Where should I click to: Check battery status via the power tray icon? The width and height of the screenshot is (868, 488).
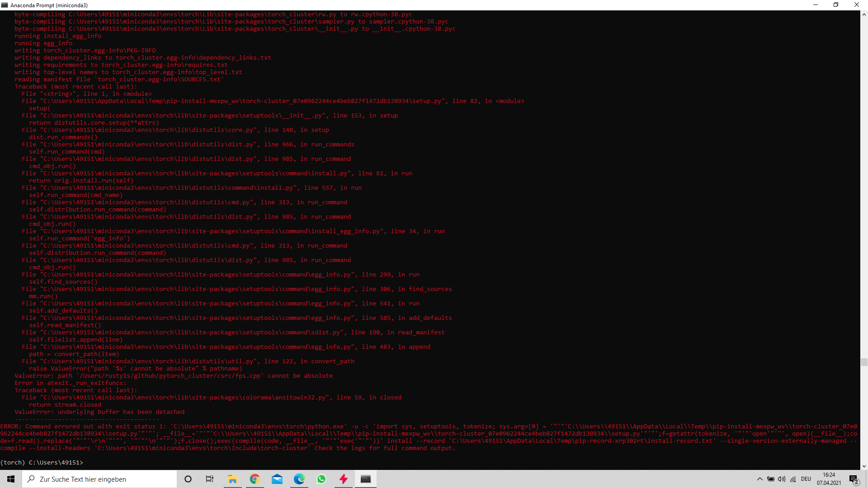771,479
